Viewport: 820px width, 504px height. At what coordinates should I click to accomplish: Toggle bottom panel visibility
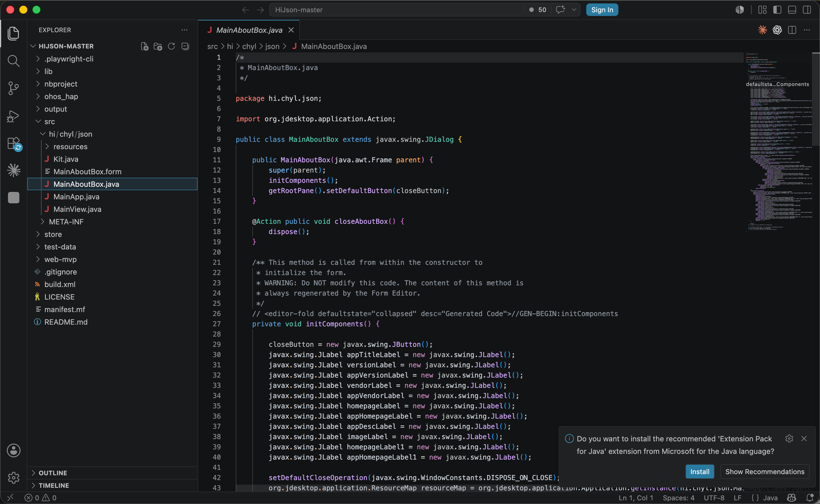coord(792,10)
